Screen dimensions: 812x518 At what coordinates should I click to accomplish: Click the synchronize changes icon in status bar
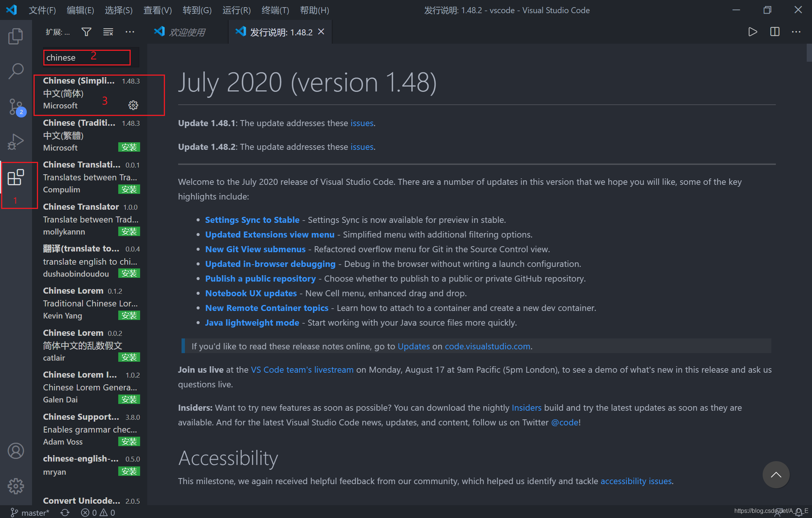pyautogui.click(x=65, y=512)
